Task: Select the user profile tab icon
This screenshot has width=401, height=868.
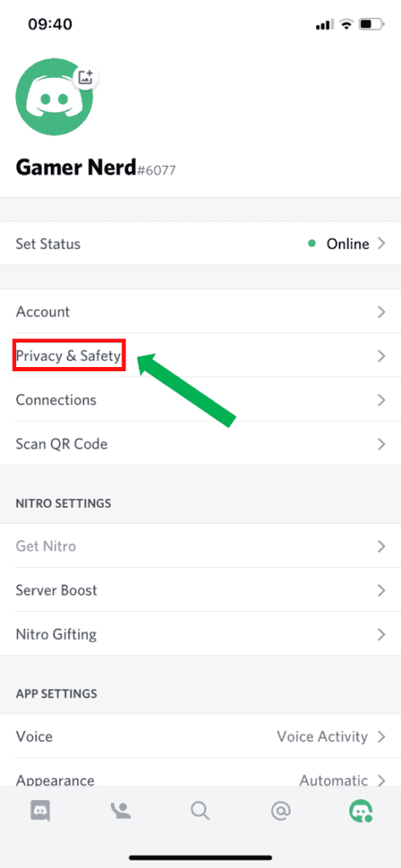Action: pyautogui.click(x=361, y=810)
